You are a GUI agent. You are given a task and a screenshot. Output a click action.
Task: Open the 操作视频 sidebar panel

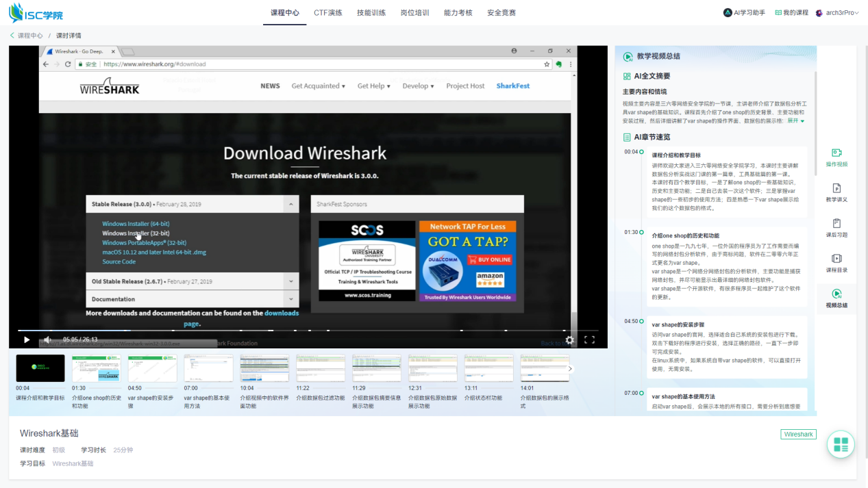[x=836, y=157]
